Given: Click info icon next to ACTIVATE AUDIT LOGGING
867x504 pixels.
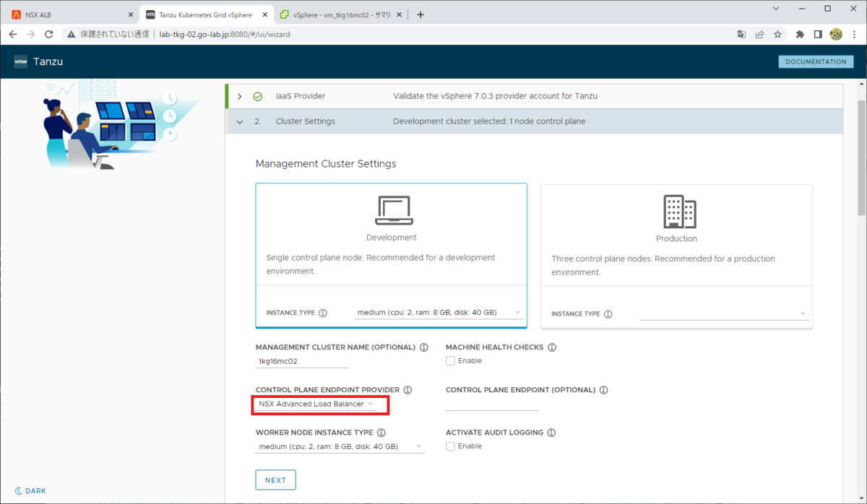Looking at the screenshot, I should (551, 433).
